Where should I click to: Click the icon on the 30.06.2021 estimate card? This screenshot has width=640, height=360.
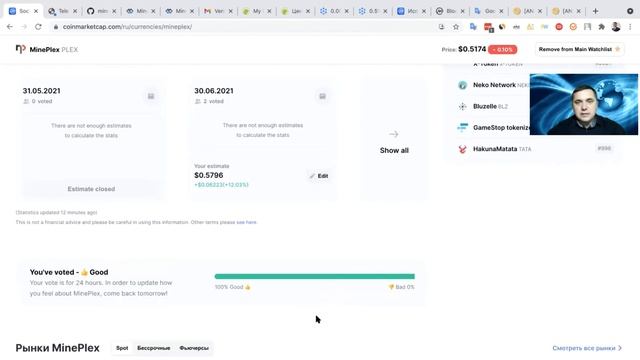coord(322,96)
